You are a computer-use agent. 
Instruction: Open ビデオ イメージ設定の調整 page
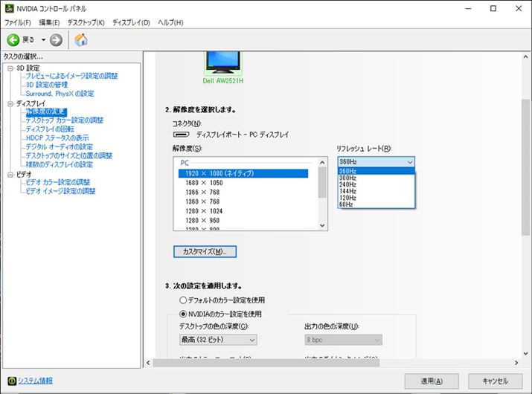(61, 191)
